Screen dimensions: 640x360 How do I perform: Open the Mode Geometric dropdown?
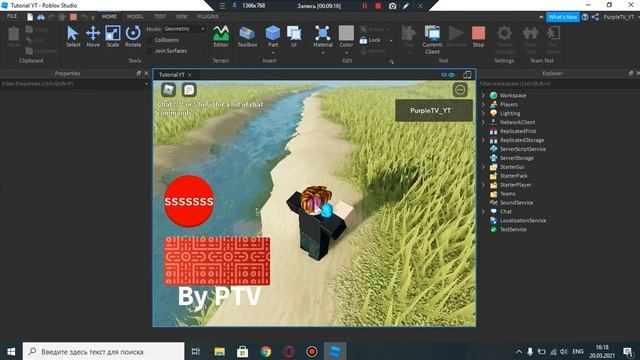184,29
